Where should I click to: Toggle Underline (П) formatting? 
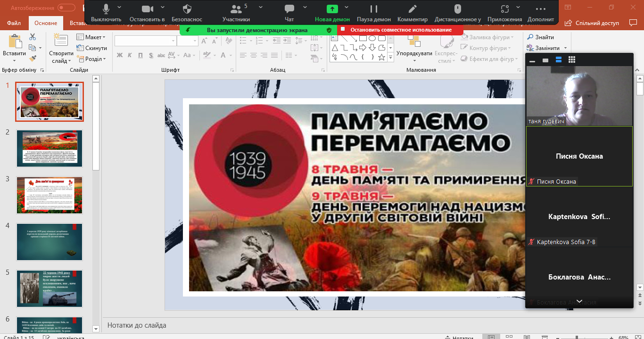pos(140,55)
